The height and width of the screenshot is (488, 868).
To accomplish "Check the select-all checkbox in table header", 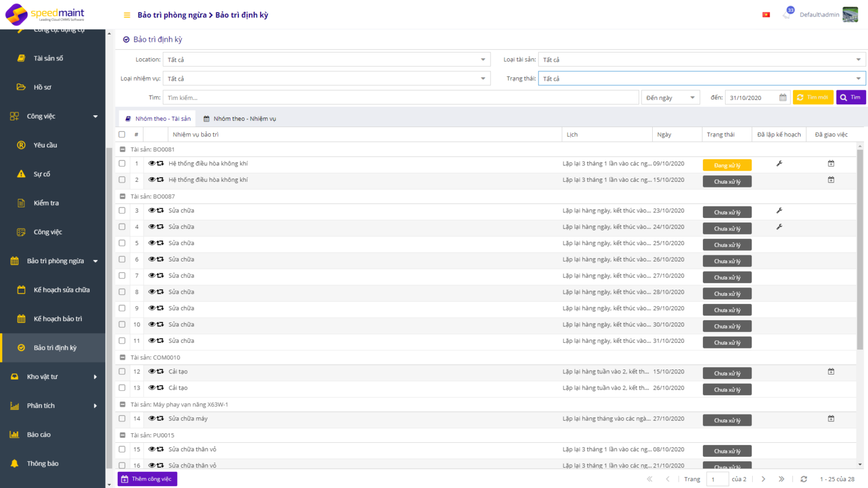I will (x=122, y=134).
